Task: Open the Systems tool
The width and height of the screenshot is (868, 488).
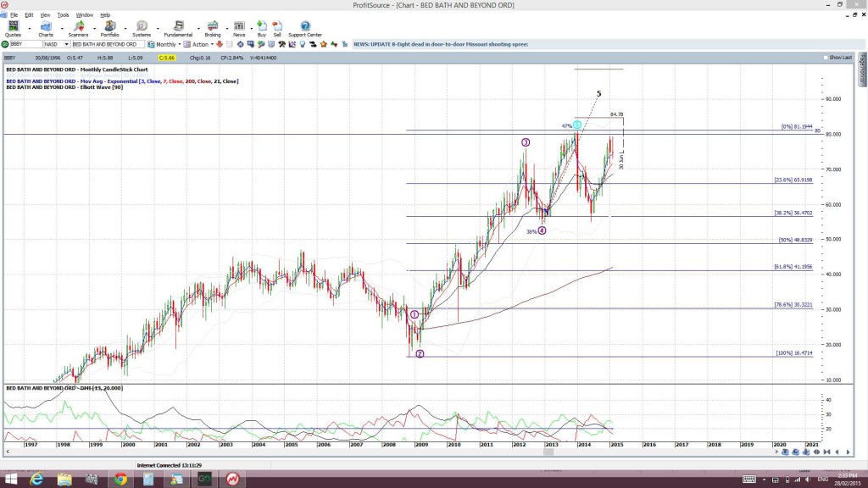Action: coord(142,29)
